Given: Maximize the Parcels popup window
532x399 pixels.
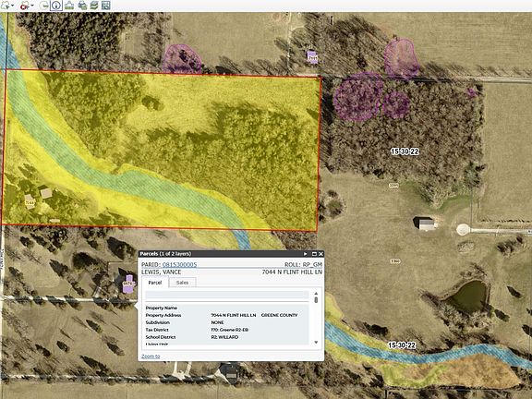Looking at the screenshot, I should pos(314,254).
